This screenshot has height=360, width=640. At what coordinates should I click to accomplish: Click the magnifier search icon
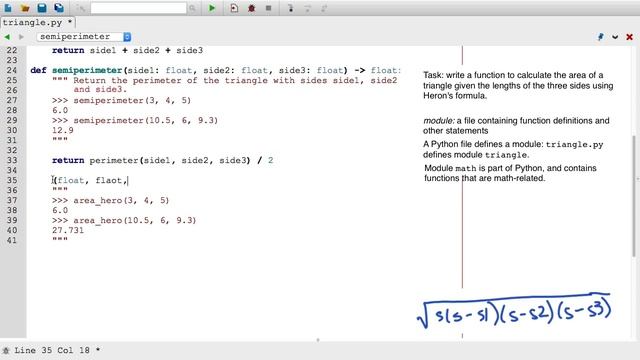192,8
